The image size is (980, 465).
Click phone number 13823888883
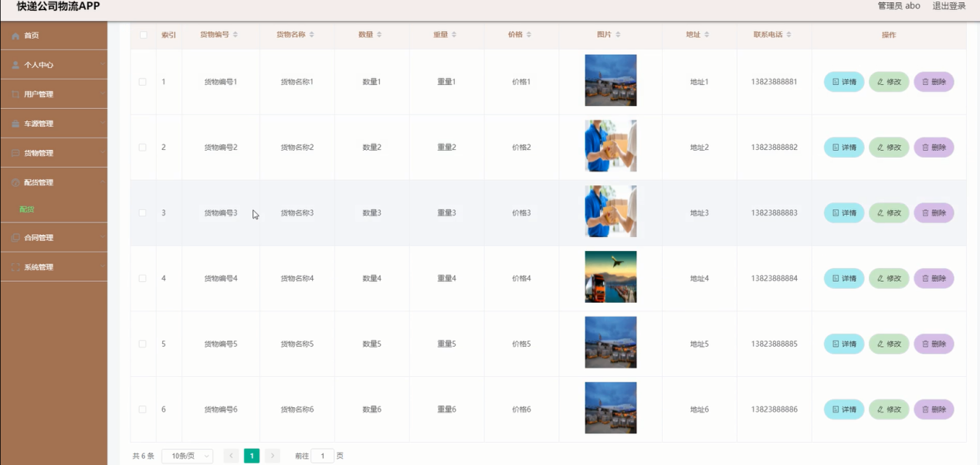(774, 213)
